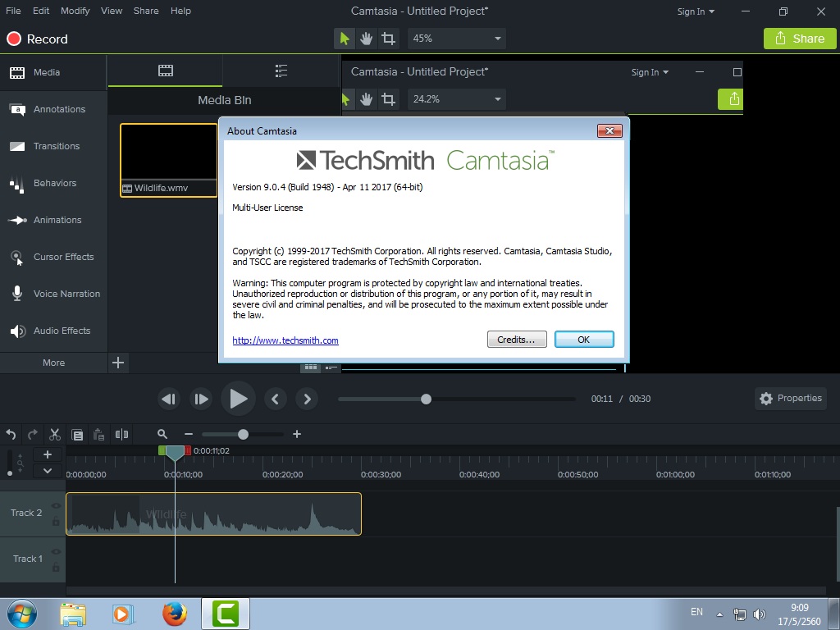Image resolution: width=840 pixels, height=630 pixels.
Task: Click the Record button
Action: click(x=37, y=39)
